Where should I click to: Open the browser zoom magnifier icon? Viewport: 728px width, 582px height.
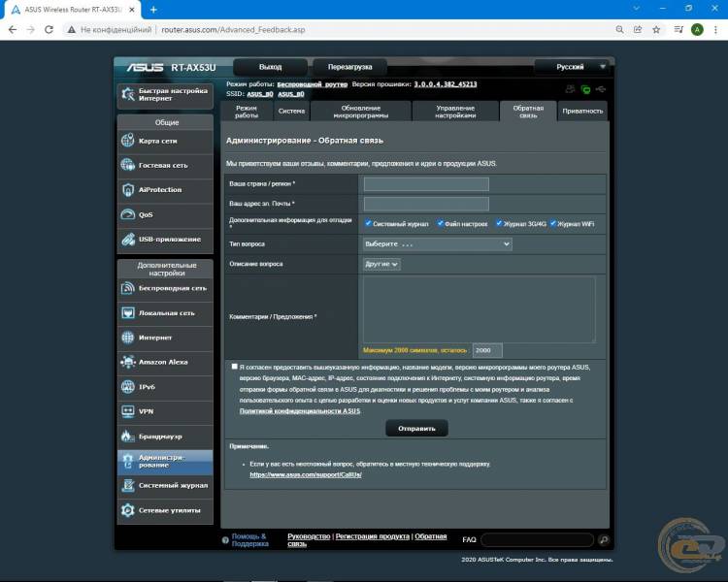click(x=619, y=30)
